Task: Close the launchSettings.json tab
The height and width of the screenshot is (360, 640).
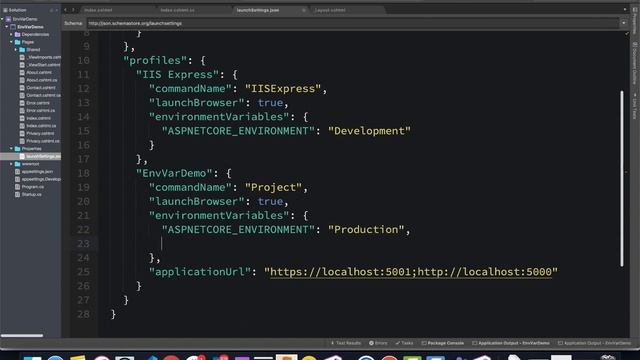Action: click(x=304, y=10)
